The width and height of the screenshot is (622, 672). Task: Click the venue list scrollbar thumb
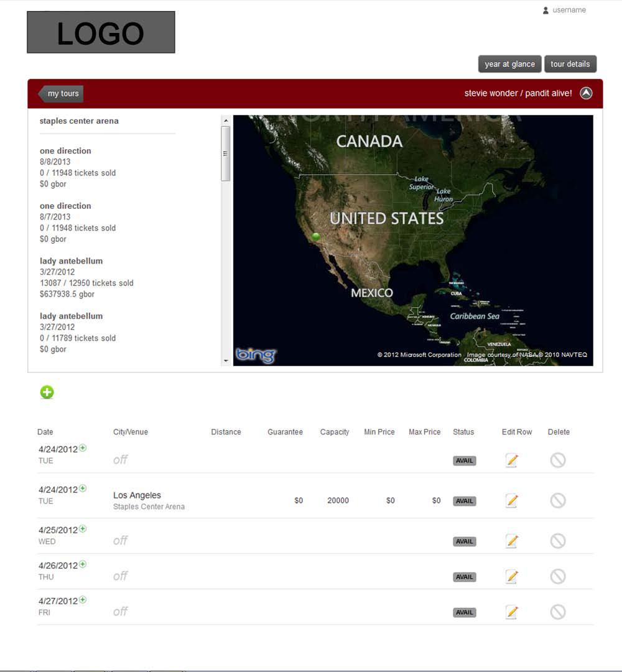click(x=226, y=154)
